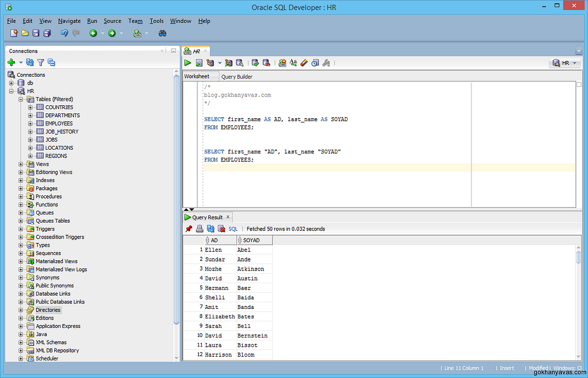Click the Autotrace icon
The image size is (588, 378).
pyautogui.click(x=228, y=63)
